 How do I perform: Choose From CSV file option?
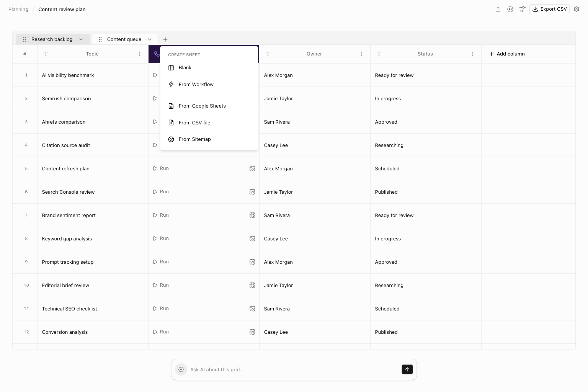pos(209,123)
